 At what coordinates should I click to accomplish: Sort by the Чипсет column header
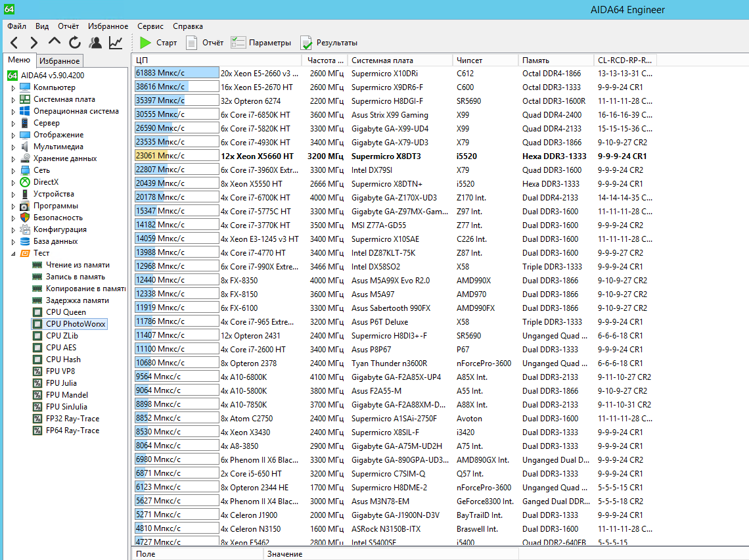pyautogui.click(x=486, y=60)
